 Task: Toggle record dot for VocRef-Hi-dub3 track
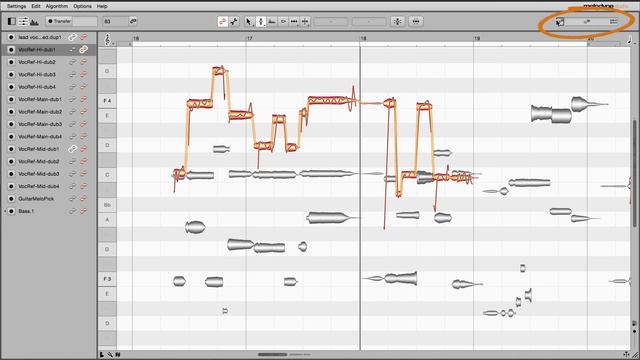point(11,74)
